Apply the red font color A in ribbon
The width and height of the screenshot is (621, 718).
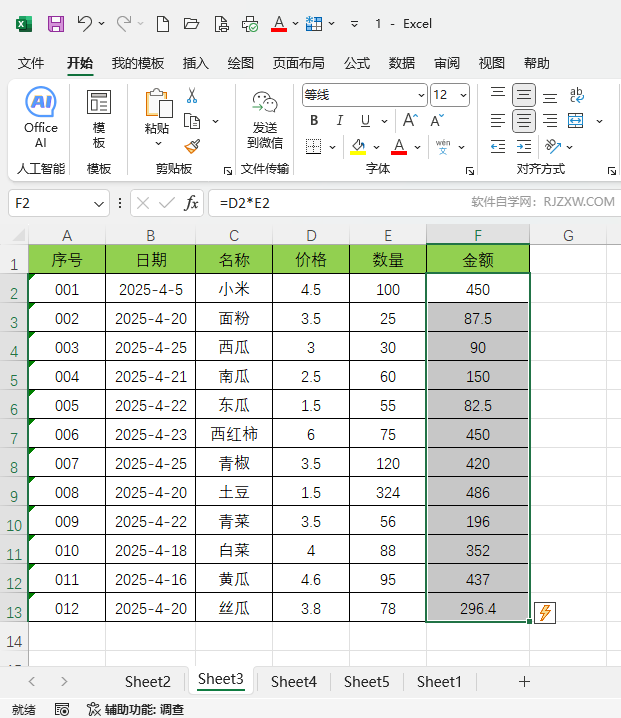tap(399, 147)
